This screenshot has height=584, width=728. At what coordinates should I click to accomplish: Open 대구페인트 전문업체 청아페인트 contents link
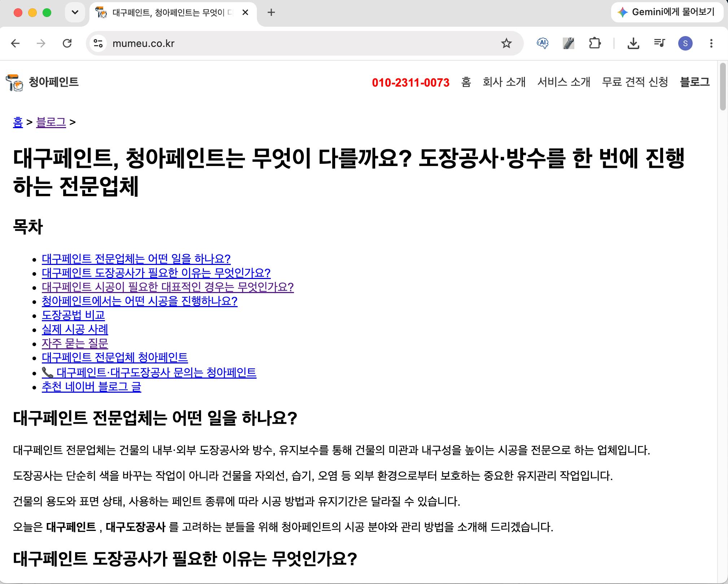[x=115, y=357]
